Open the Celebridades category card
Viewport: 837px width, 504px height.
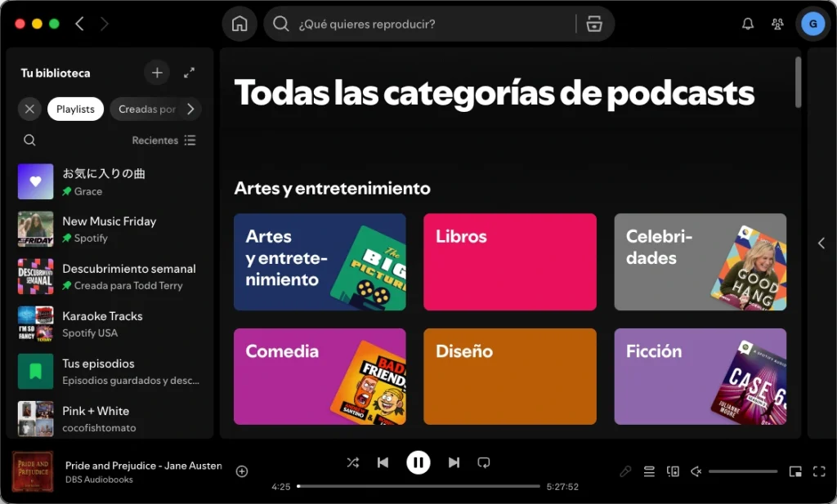point(700,262)
